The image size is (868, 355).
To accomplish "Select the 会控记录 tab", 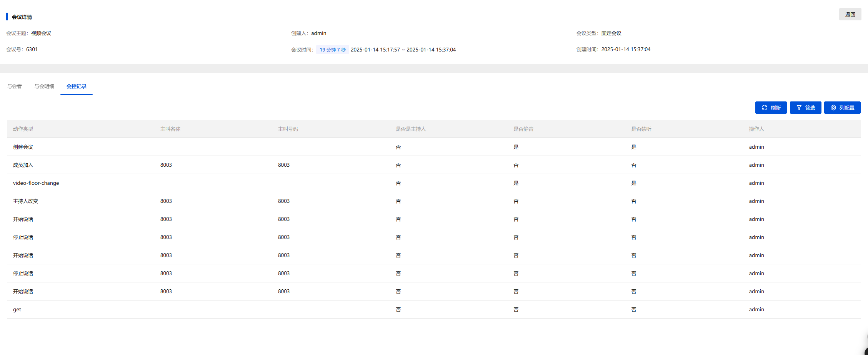I will click(x=77, y=86).
